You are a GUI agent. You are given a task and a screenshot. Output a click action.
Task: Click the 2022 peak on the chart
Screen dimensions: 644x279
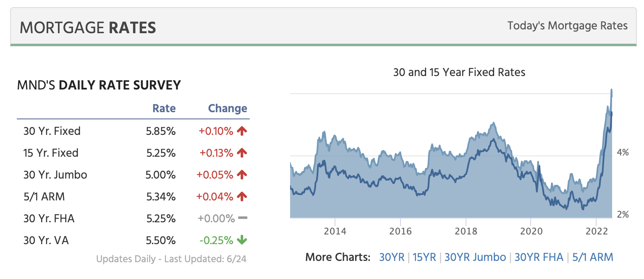611,91
